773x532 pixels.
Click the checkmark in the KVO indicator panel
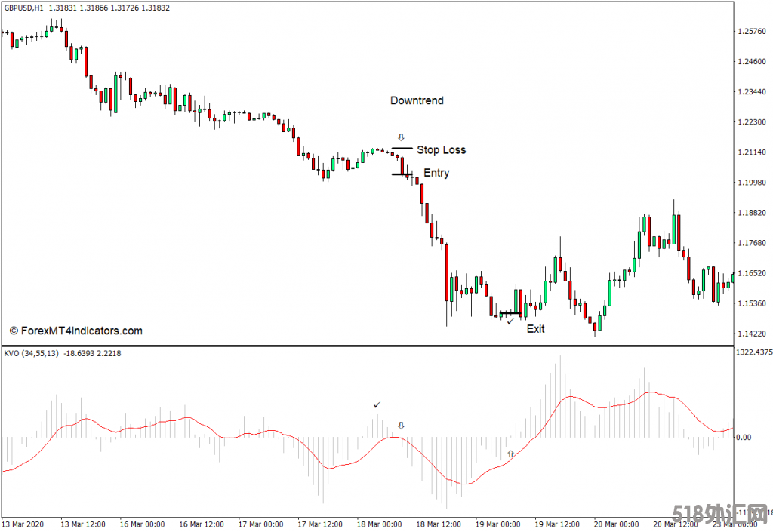coord(377,405)
